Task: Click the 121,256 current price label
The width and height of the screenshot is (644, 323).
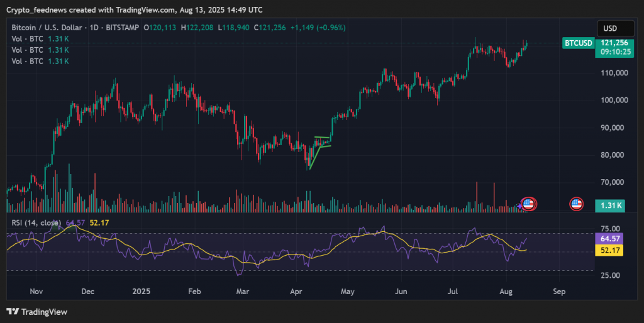Action: 614,43
